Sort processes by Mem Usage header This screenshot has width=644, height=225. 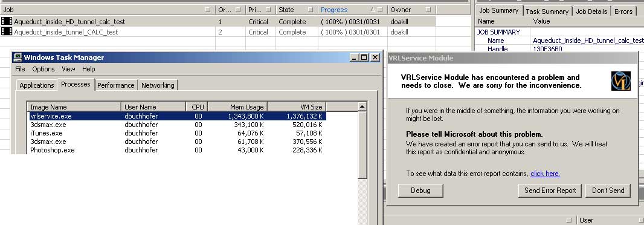coord(238,107)
